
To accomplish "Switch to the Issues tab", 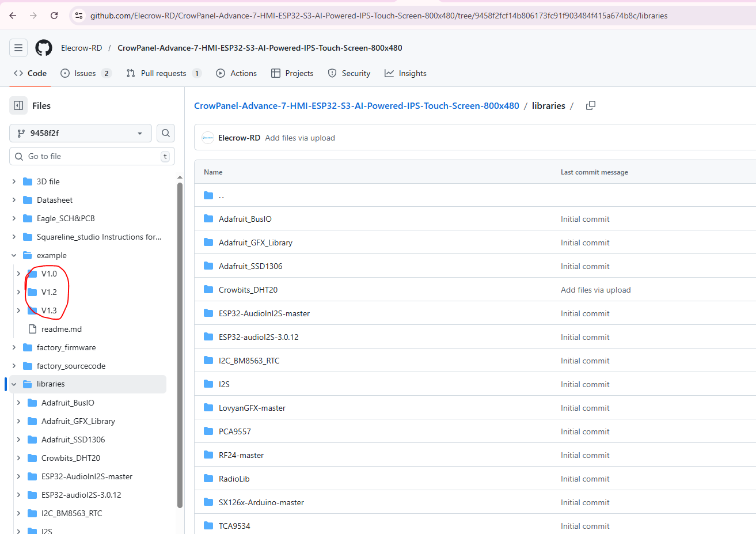I will 85,73.
